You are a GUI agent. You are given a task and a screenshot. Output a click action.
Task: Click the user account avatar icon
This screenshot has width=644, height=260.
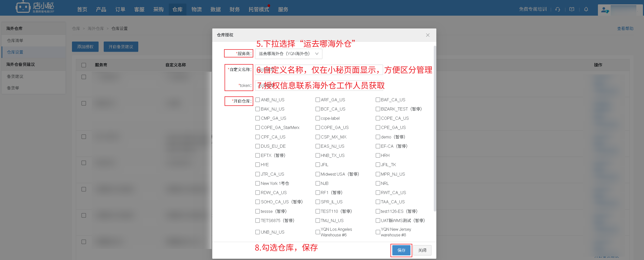(605, 10)
